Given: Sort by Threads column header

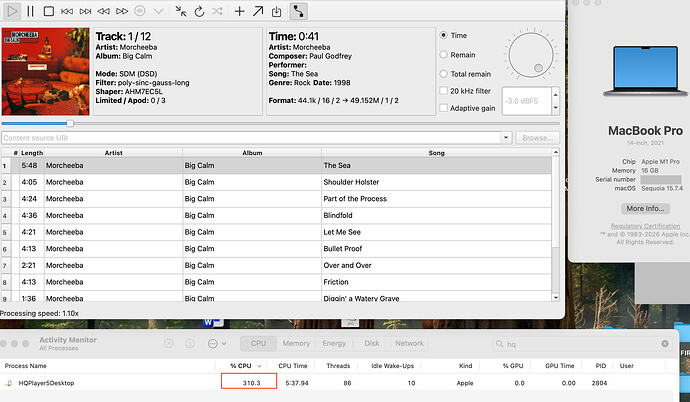Looking at the screenshot, I should (338, 365).
